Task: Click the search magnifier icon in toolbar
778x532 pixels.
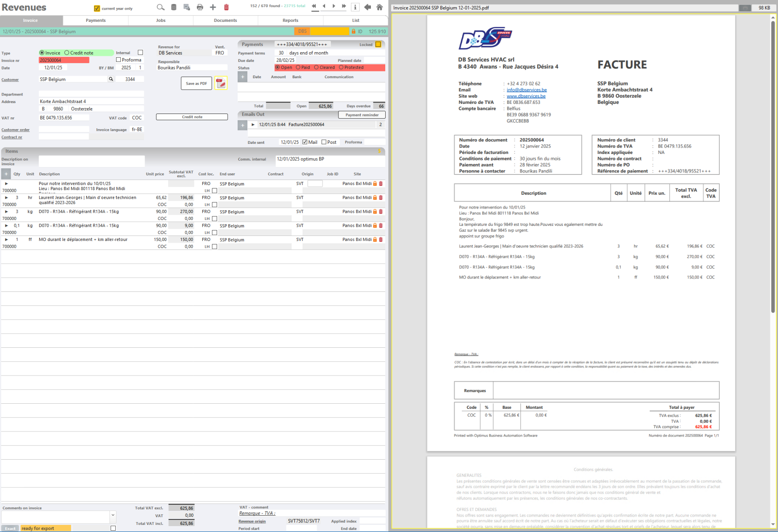Action: point(160,7)
